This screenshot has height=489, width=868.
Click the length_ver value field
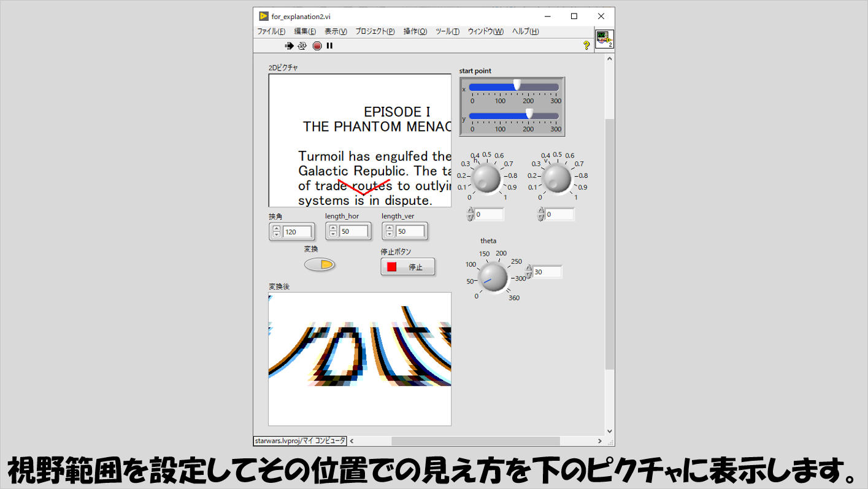click(410, 231)
